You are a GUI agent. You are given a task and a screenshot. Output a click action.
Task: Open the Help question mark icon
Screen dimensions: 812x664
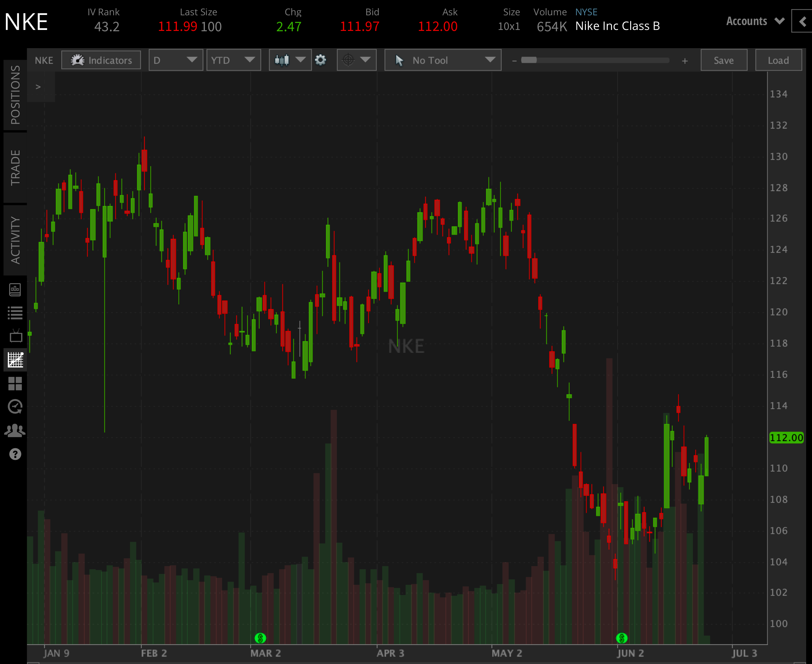coord(15,454)
